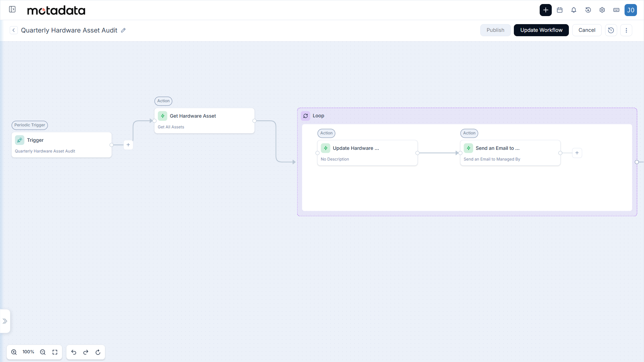Click Update Workflow button
This screenshot has width=644, height=362.
541,30
